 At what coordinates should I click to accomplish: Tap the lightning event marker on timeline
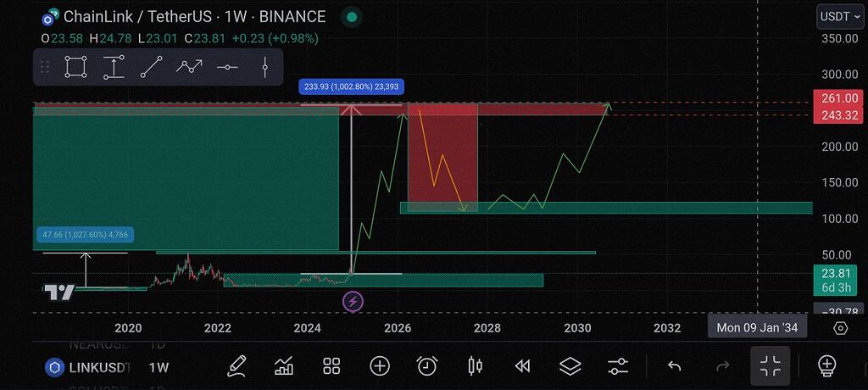(x=353, y=302)
